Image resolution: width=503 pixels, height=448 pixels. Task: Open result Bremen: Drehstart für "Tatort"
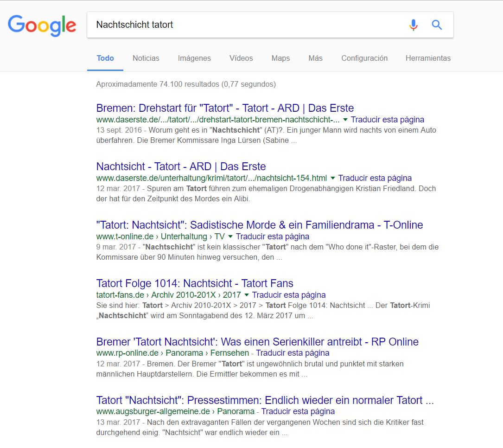point(225,108)
